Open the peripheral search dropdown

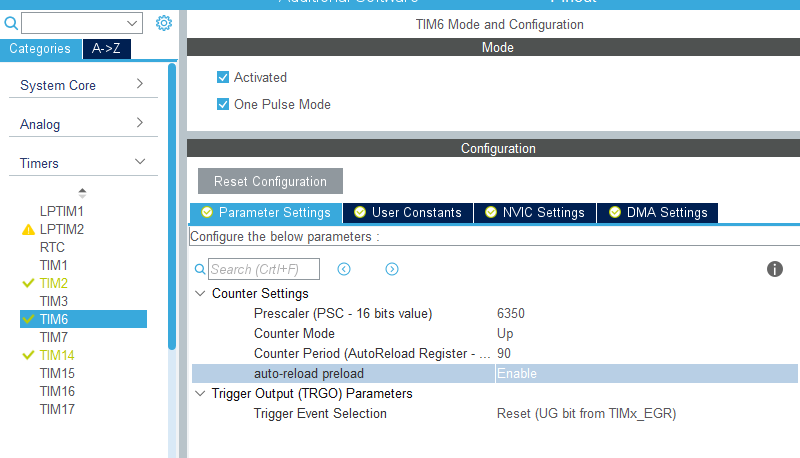click(132, 23)
